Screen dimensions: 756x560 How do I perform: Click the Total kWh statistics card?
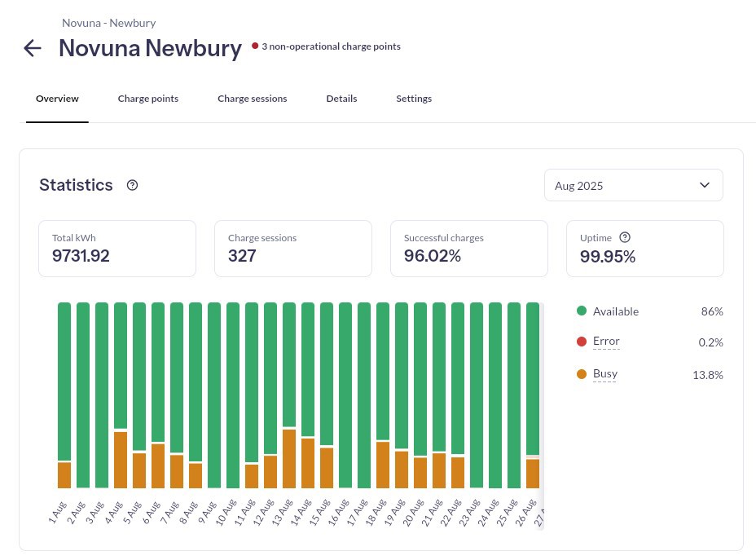[117, 249]
